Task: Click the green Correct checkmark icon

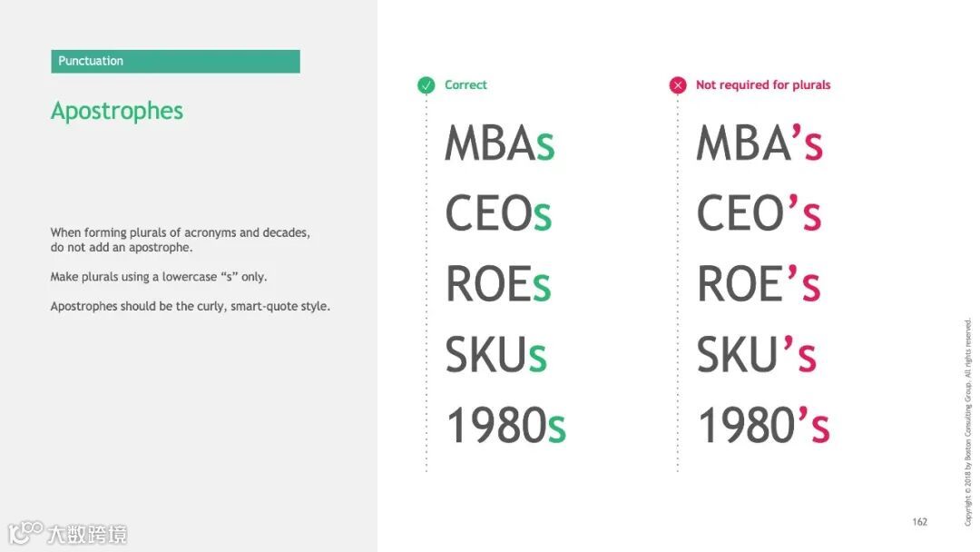Action: [x=426, y=85]
